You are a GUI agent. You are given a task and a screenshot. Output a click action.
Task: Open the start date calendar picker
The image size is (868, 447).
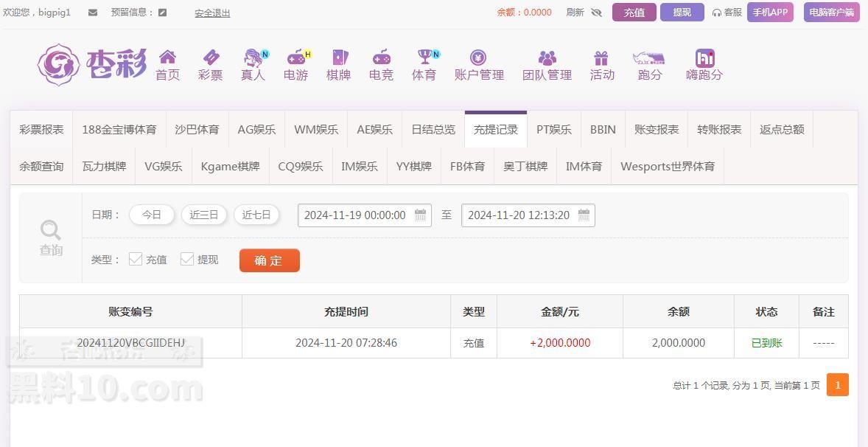420,215
